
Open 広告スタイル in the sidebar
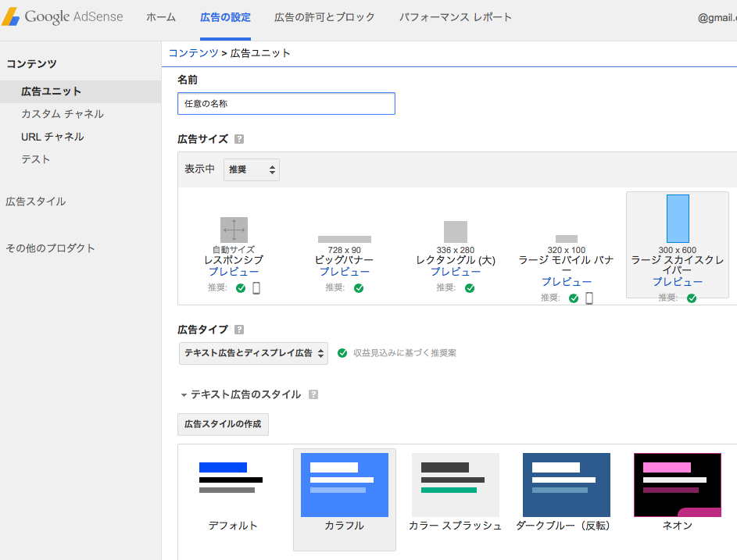point(36,202)
